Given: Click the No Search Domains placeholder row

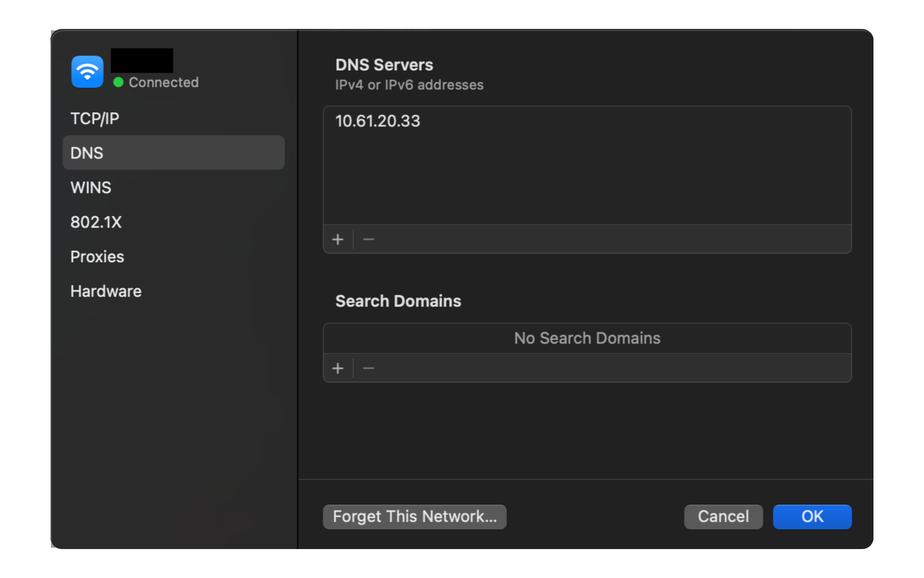Looking at the screenshot, I should (587, 338).
